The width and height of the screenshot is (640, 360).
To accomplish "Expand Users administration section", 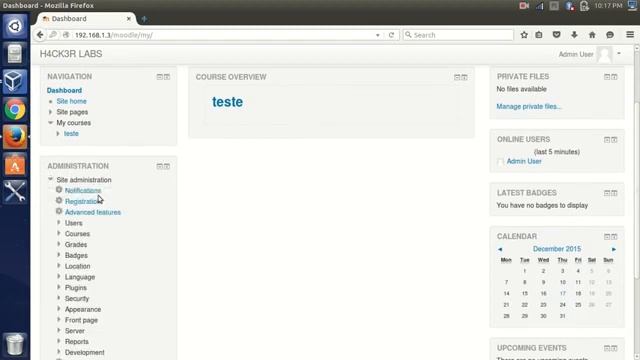I will [59, 223].
